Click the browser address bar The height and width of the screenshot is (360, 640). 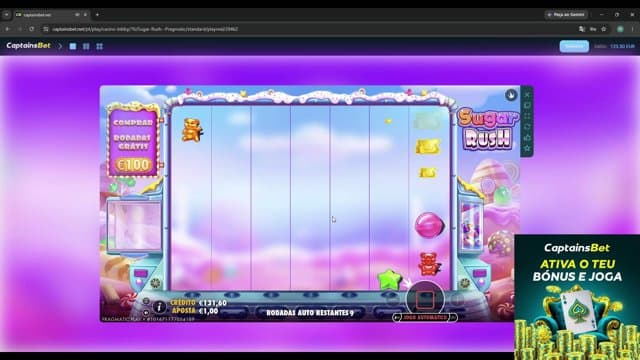310,29
